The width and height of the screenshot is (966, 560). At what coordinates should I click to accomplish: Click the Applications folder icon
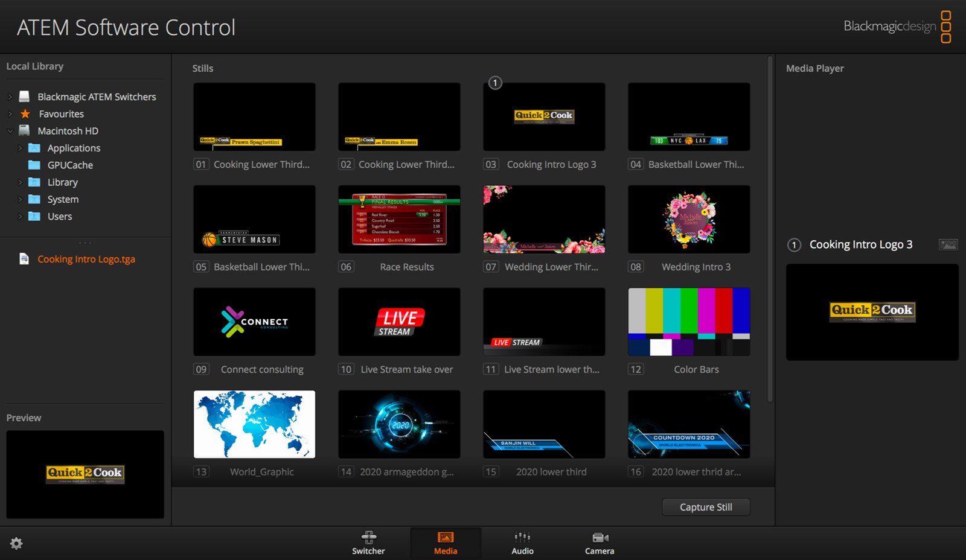pos(34,148)
